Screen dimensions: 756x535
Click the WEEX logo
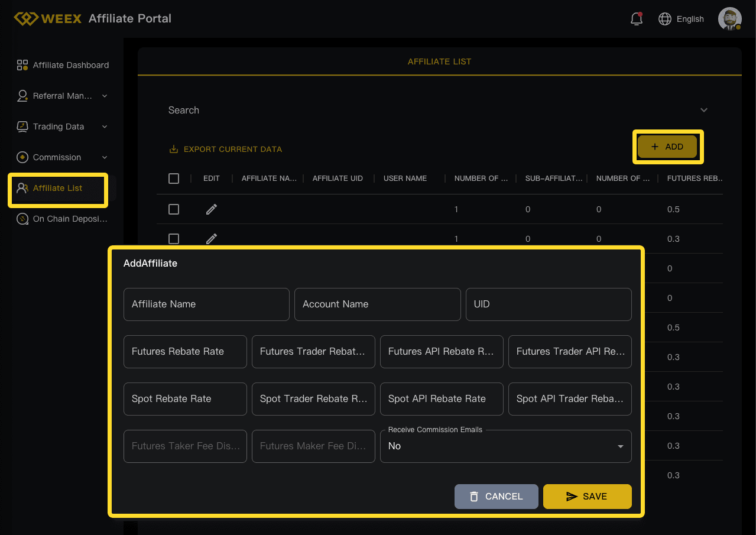tap(48, 18)
